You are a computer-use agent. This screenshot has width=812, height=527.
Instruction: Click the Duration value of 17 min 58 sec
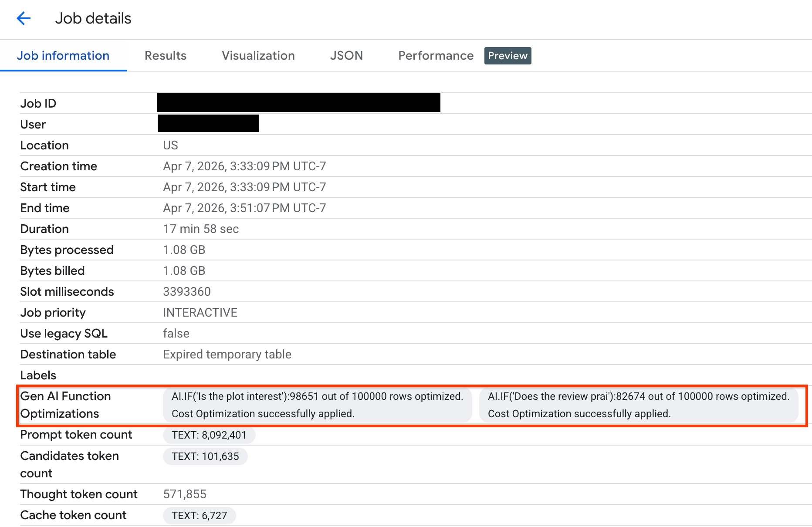[201, 229]
